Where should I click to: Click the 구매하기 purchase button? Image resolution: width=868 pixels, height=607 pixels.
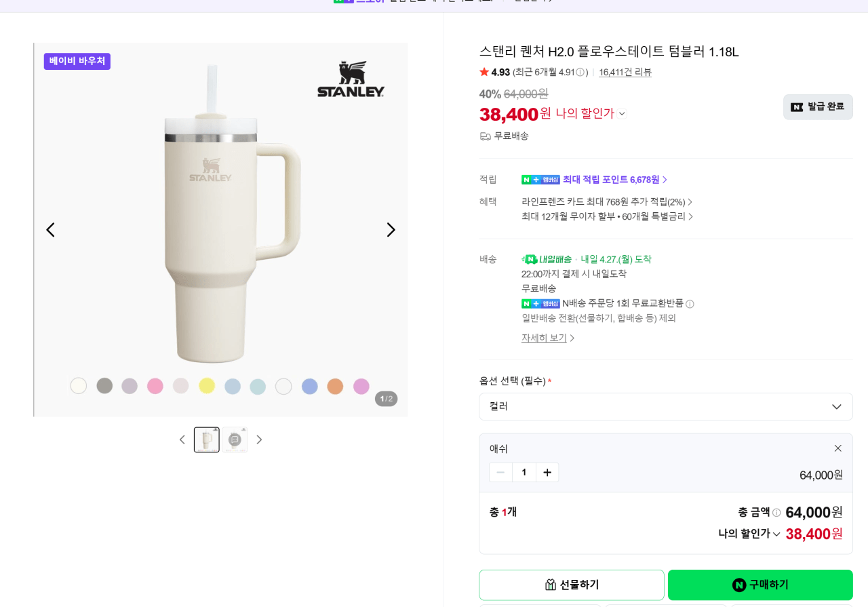[759, 585]
